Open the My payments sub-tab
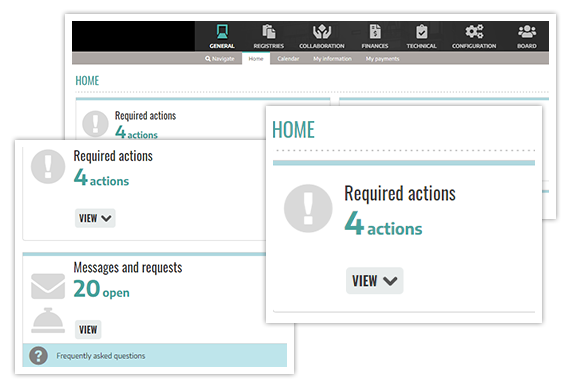The height and width of the screenshot is (390, 570). [382, 59]
